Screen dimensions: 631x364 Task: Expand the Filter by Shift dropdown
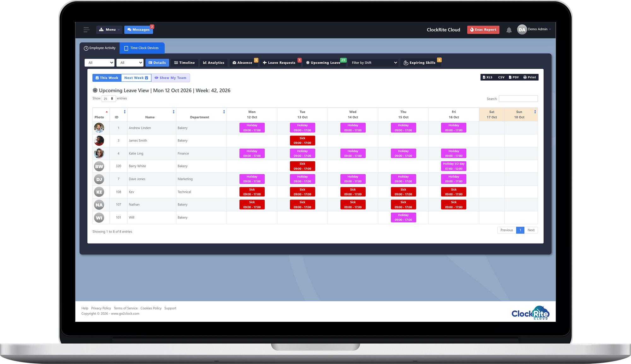pos(374,63)
